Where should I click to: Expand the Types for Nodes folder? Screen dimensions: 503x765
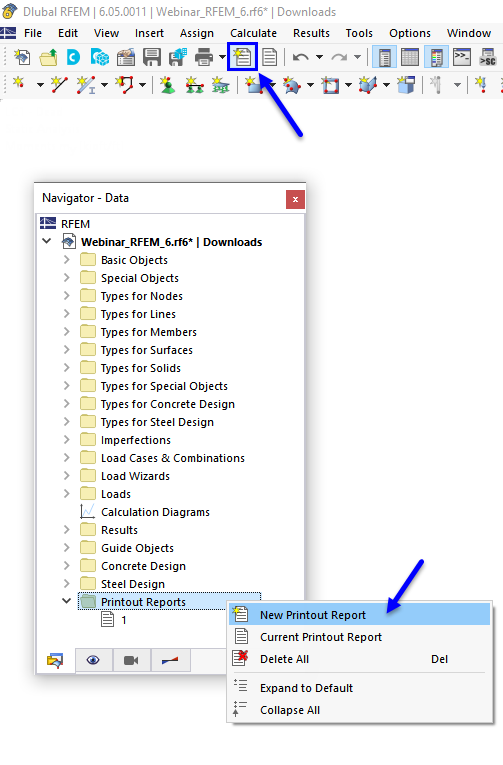pyautogui.click(x=67, y=296)
